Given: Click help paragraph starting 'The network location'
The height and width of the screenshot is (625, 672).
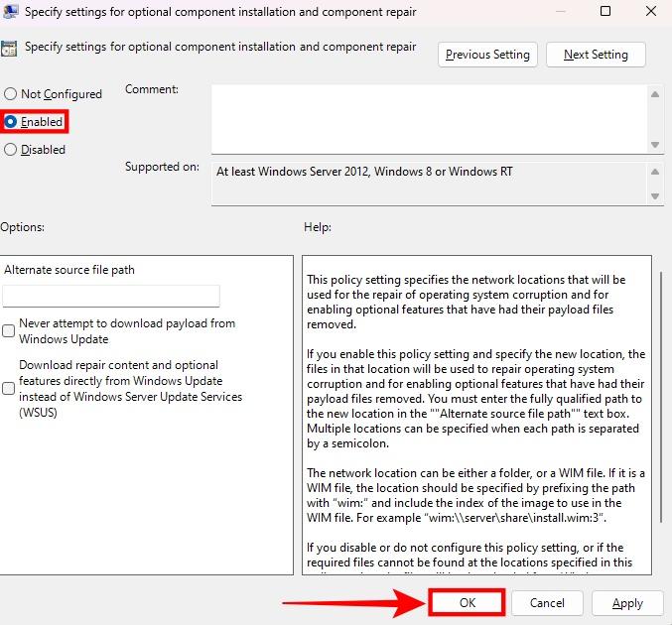Looking at the screenshot, I should [x=475, y=495].
